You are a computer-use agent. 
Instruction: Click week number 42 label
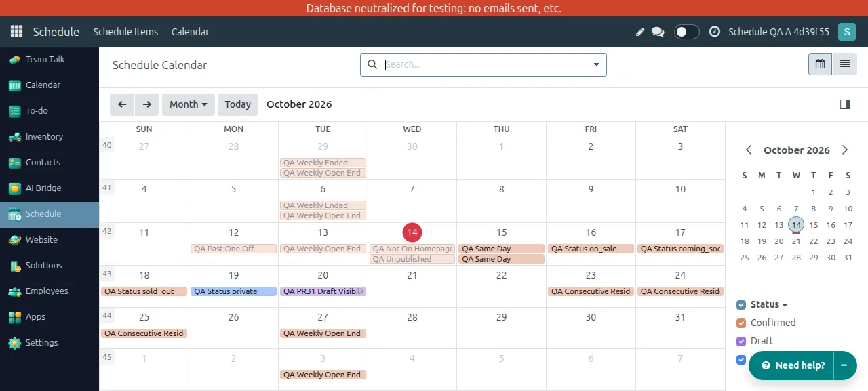pos(107,231)
